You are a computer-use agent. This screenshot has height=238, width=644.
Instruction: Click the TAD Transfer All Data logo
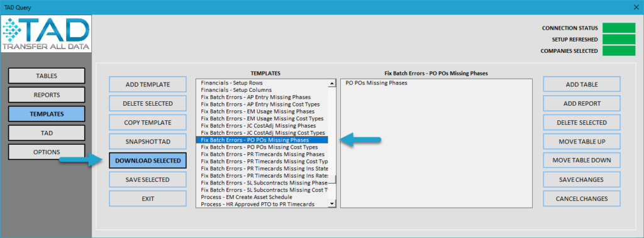click(x=46, y=34)
